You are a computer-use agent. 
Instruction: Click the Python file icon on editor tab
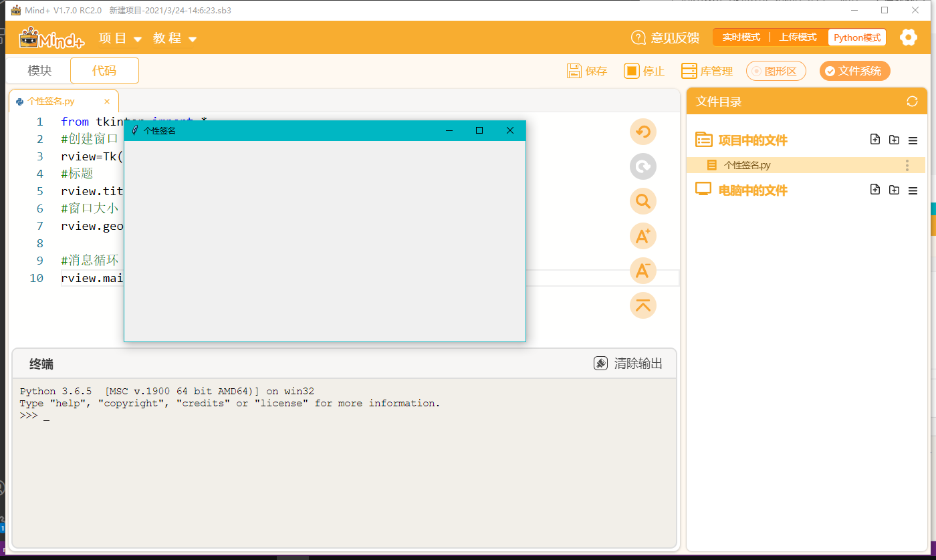coord(20,102)
